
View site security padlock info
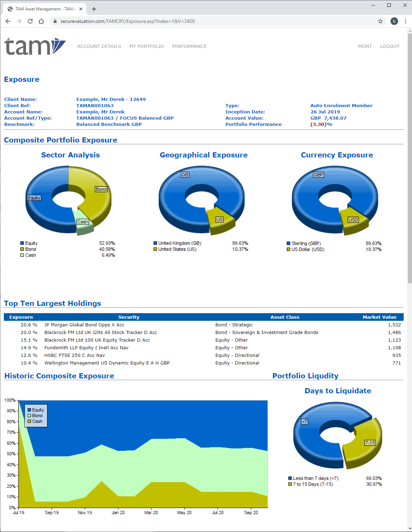point(55,21)
